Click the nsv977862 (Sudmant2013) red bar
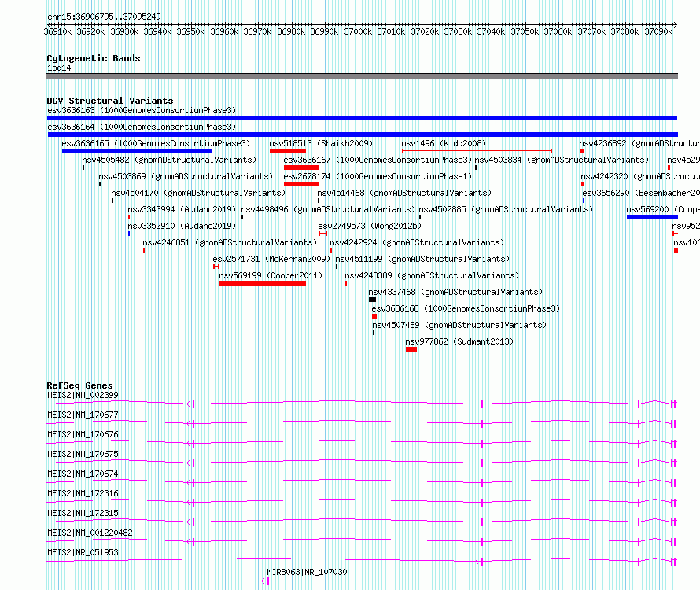The width and height of the screenshot is (700, 590). pos(411,349)
